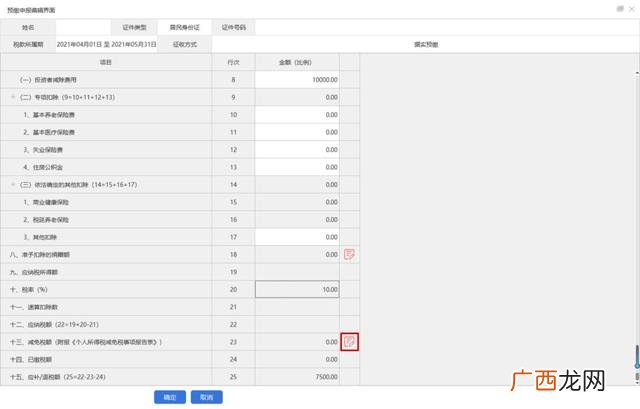Click the 金额 (比例) column header

(x=297, y=62)
